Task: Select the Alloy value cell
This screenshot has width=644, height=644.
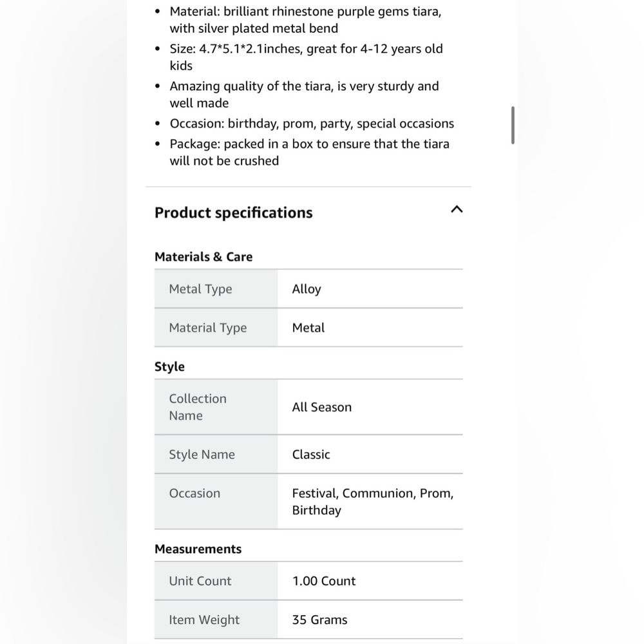Action: (370, 289)
